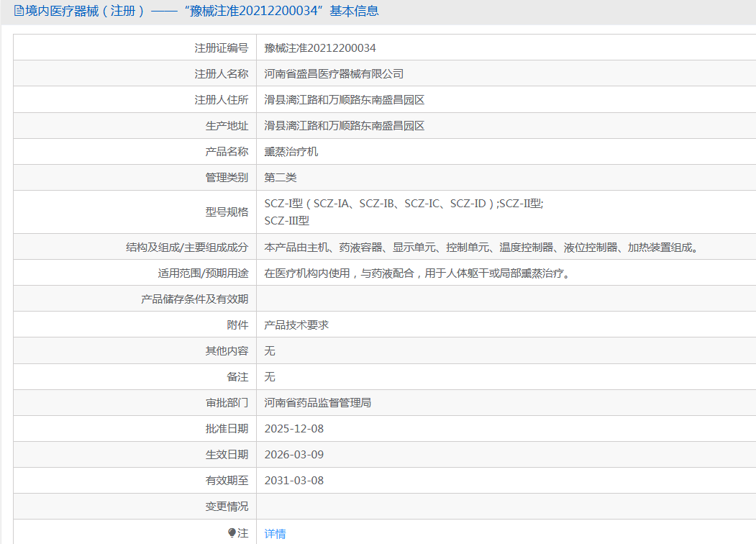Click effective date 2026-03-09
The height and width of the screenshot is (544, 756).
point(294,455)
